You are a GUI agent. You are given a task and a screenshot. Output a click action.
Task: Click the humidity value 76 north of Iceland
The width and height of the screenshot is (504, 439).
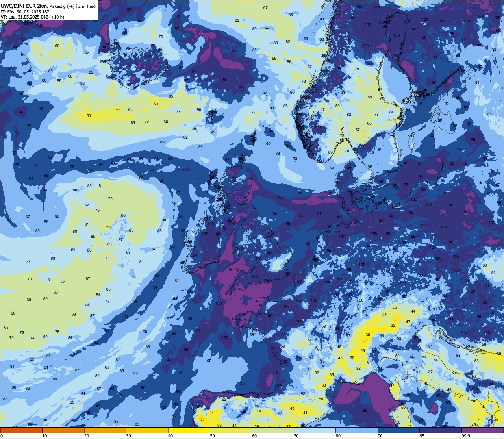tap(161, 37)
